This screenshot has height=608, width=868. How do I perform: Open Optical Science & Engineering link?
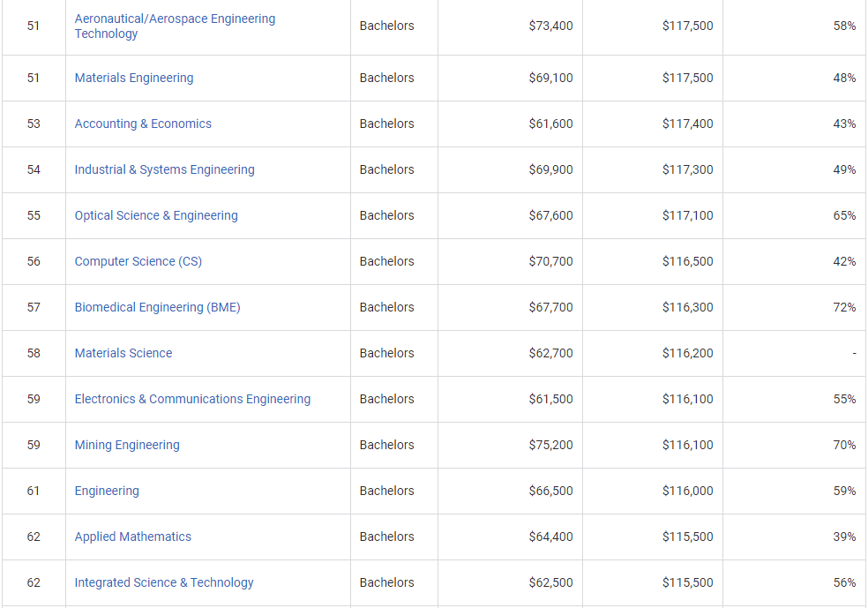156,215
